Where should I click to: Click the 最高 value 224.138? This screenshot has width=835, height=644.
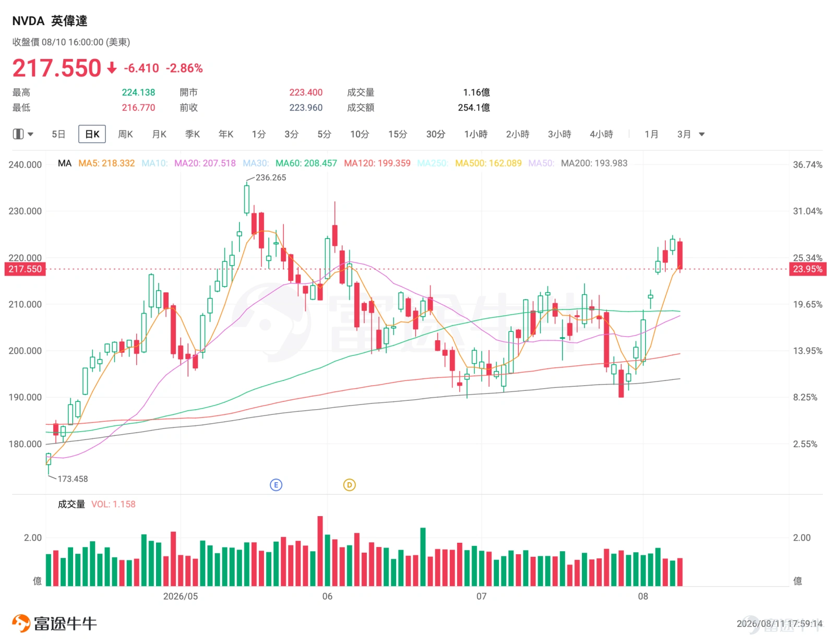click(x=138, y=92)
